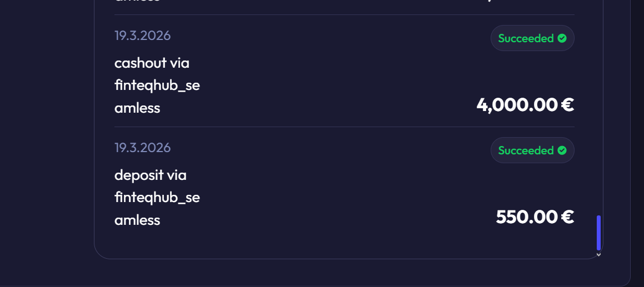644x287 pixels.
Task: Click the euro sign of the 4,000.00 amount
Action: (567, 105)
